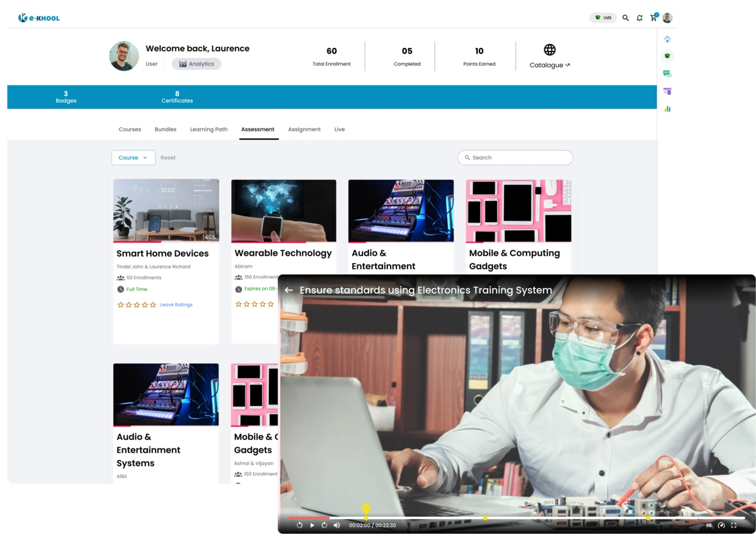Viewport: 756px width, 534px height.
Task: Open the chat discussions icon in the sidebar
Action: (x=667, y=73)
